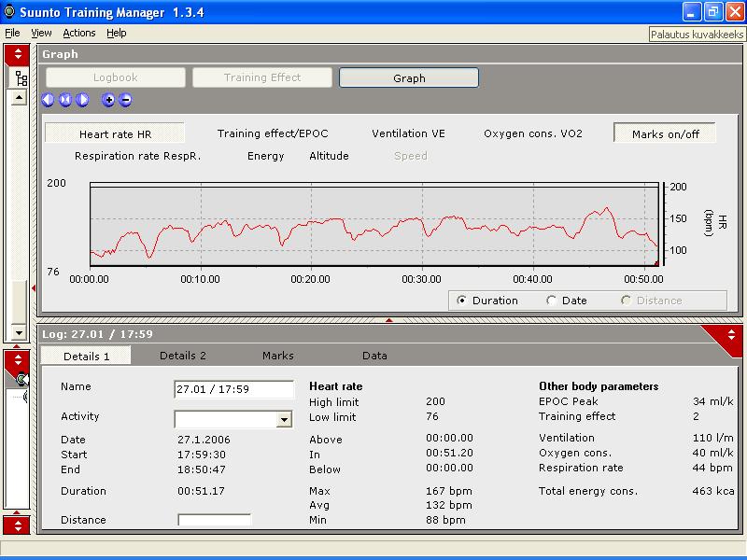Click the graph reset center navigation icon
The width and height of the screenshot is (747, 560).
click(65, 100)
